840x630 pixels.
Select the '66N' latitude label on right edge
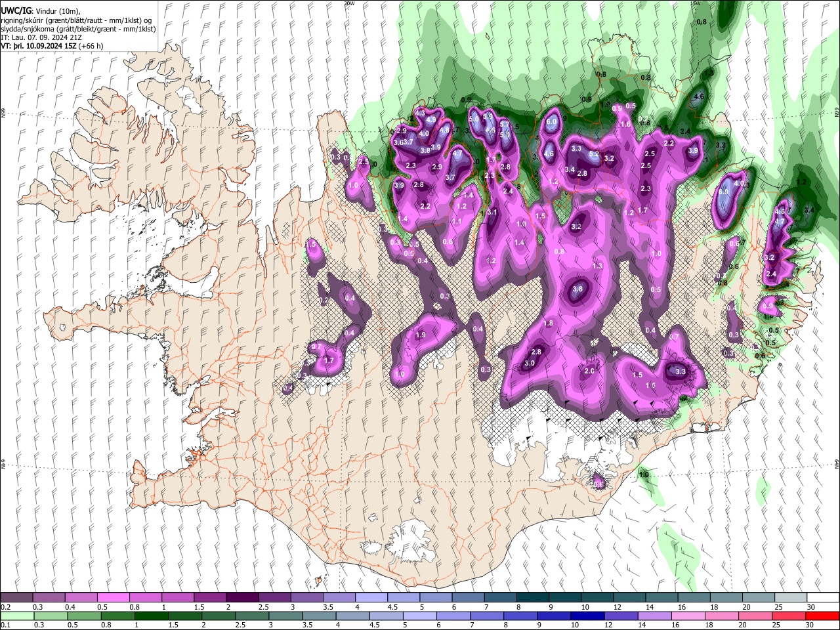coord(837,113)
